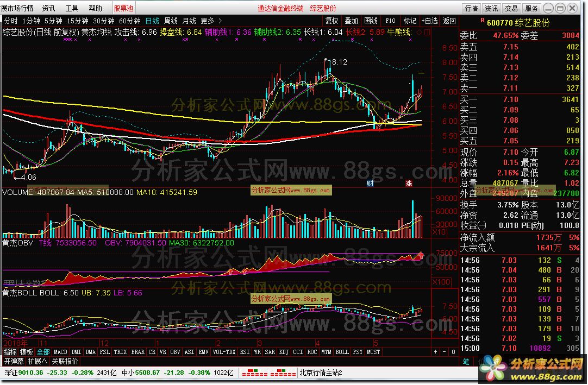Switch to the 周线 weekly period
Image resolution: width=588 pixels, height=385 pixels.
pyautogui.click(x=171, y=21)
